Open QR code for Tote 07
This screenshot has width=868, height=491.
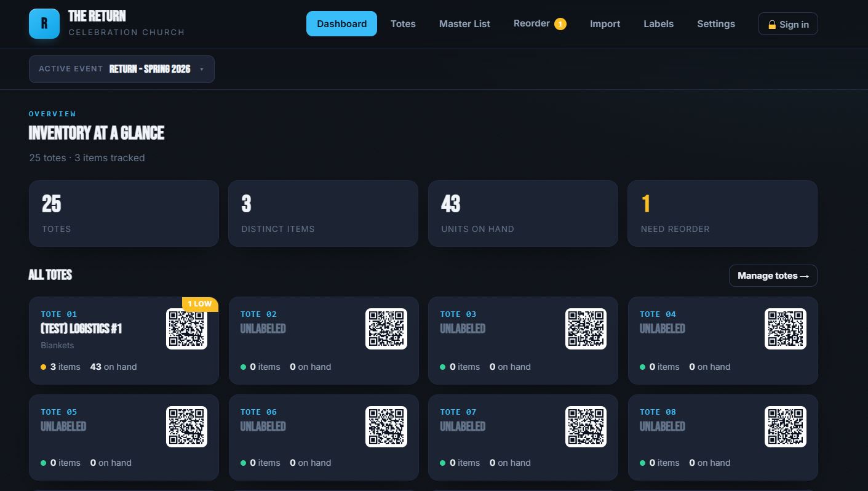(x=586, y=426)
